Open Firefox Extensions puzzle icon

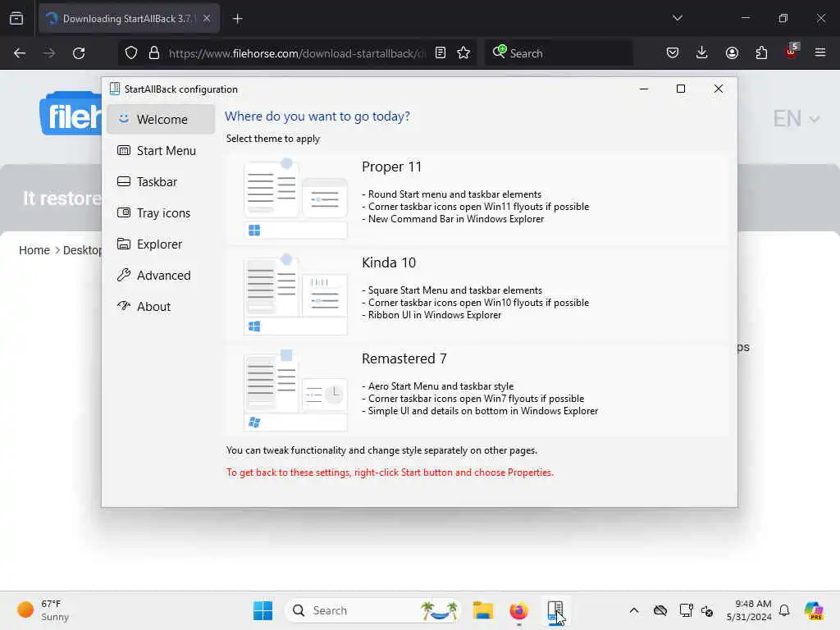coord(761,53)
